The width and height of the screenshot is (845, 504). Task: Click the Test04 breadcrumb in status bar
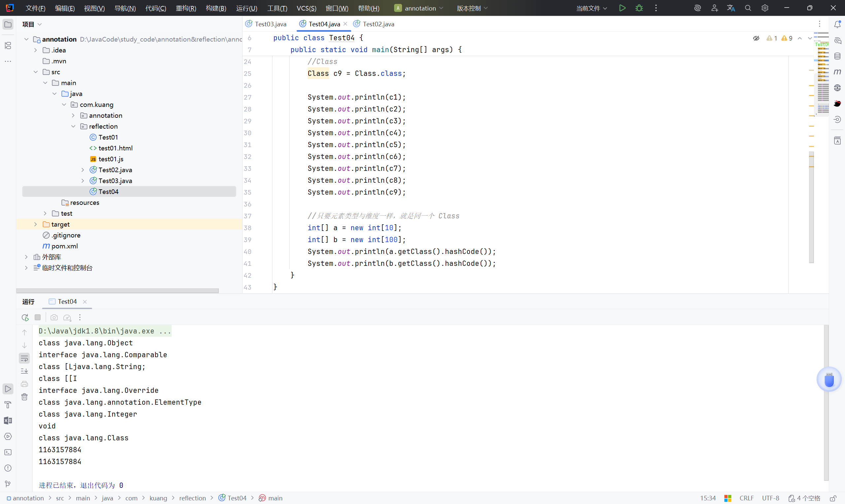pyautogui.click(x=236, y=498)
